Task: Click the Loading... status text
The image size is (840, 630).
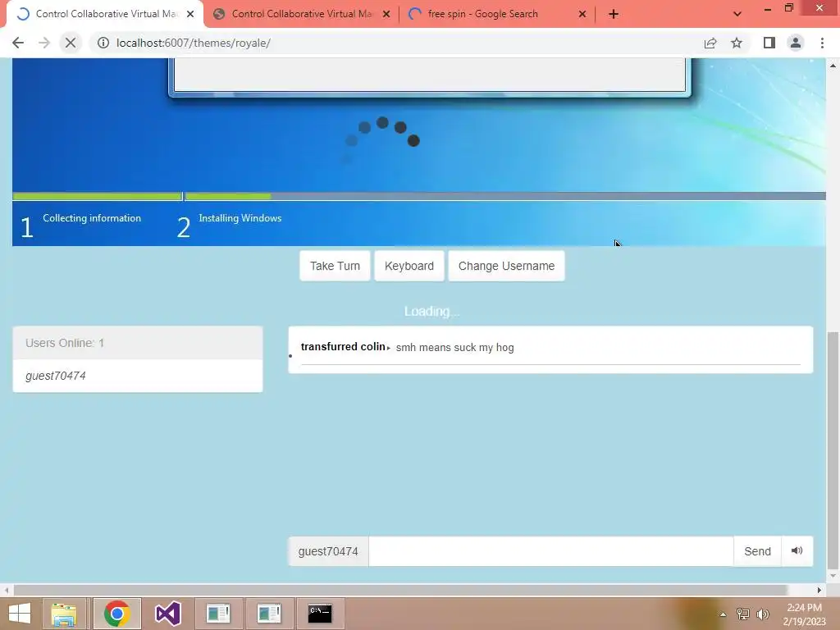Action: pos(431,311)
